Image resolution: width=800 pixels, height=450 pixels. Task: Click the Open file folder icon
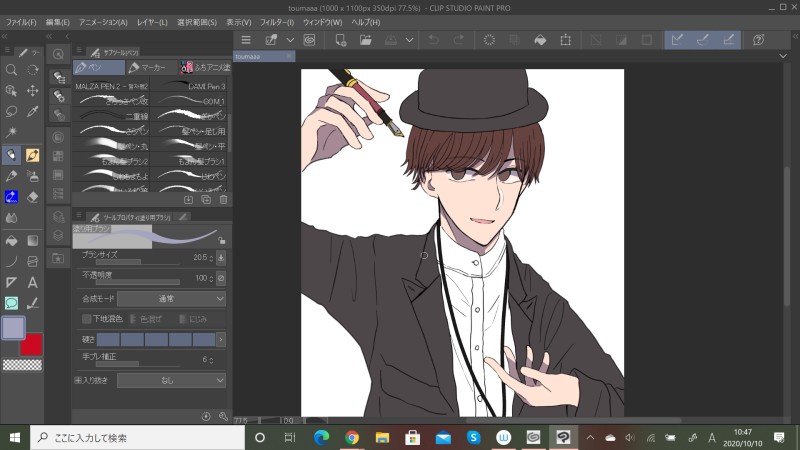(365, 40)
